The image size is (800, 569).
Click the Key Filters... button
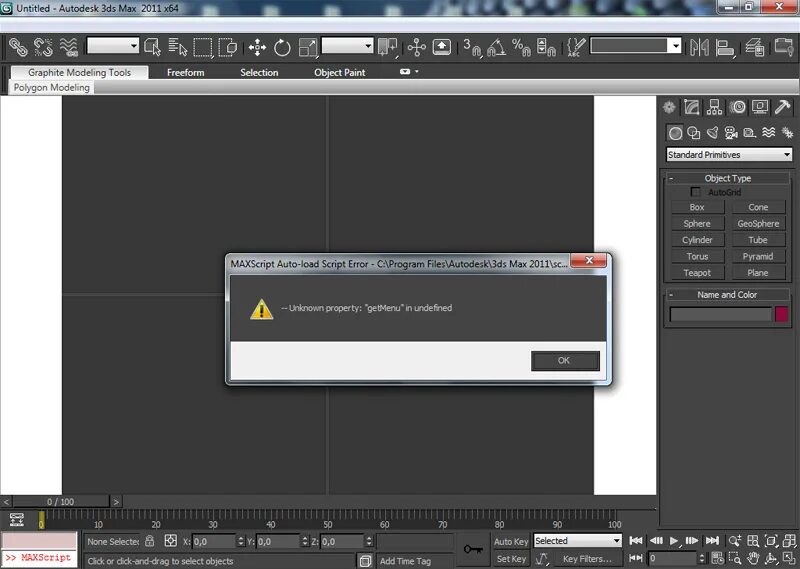pyautogui.click(x=588, y=559)
